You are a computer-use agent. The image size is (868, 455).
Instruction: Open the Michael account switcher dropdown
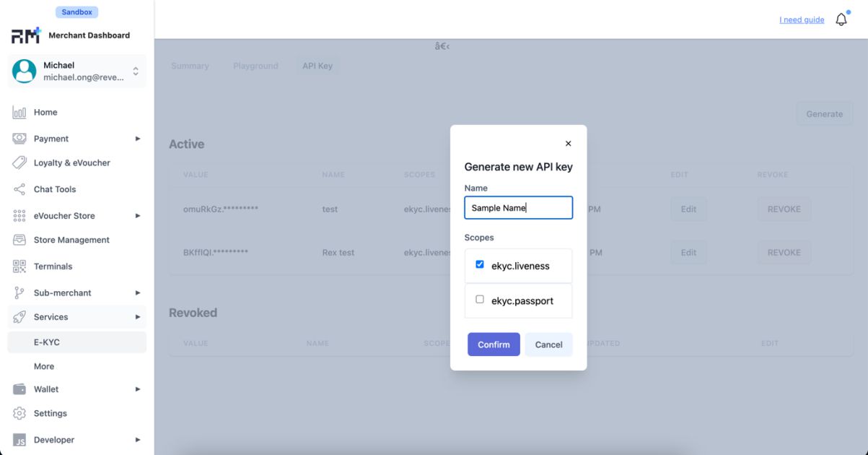(77, 71)
